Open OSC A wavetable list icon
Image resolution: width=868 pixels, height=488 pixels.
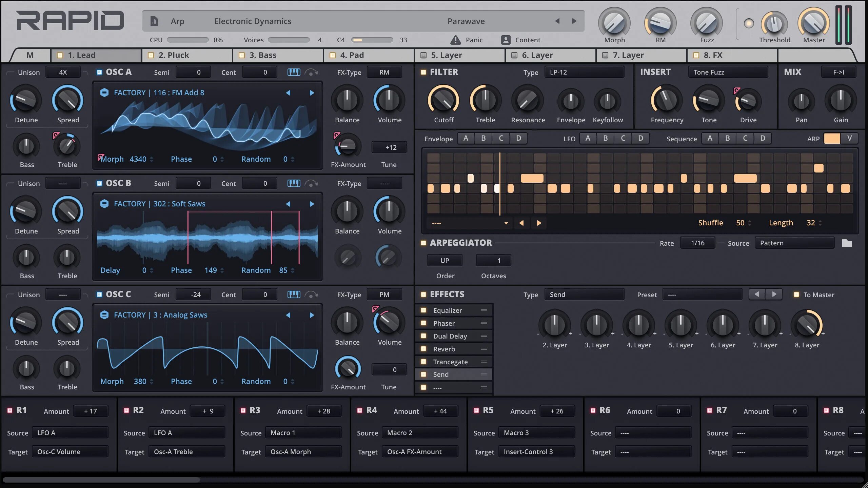(104, 93)
